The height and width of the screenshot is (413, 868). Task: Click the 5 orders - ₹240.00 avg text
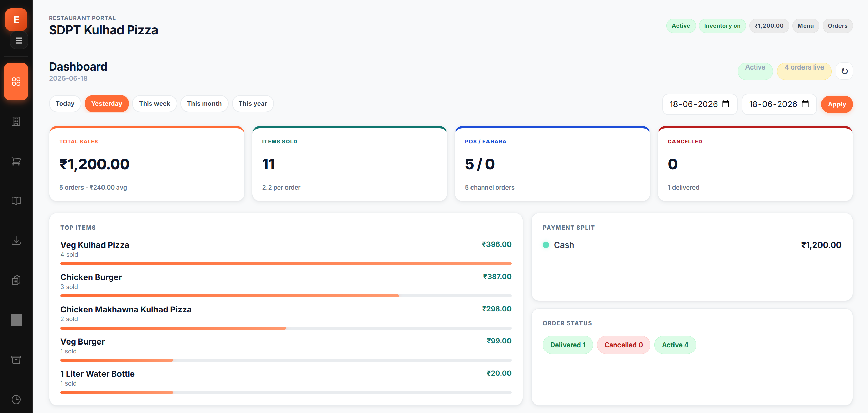tap(93, 187)
